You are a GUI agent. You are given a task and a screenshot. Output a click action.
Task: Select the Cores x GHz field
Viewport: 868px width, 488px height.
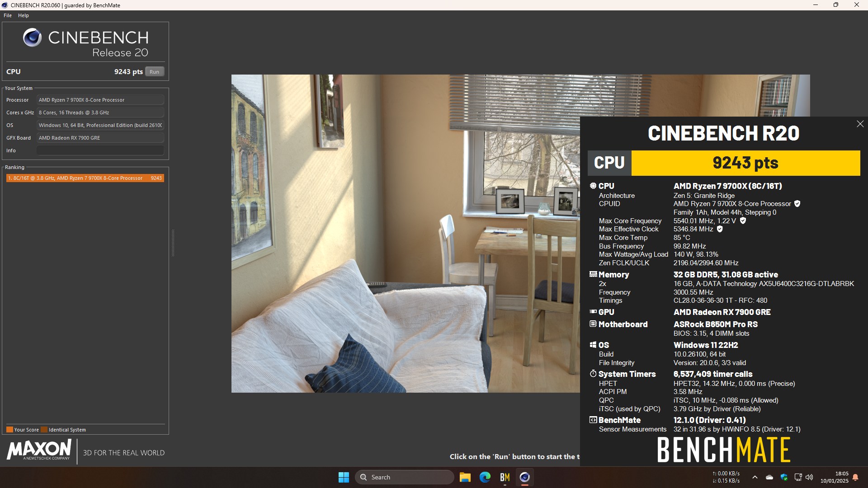[x=100, y=113]
